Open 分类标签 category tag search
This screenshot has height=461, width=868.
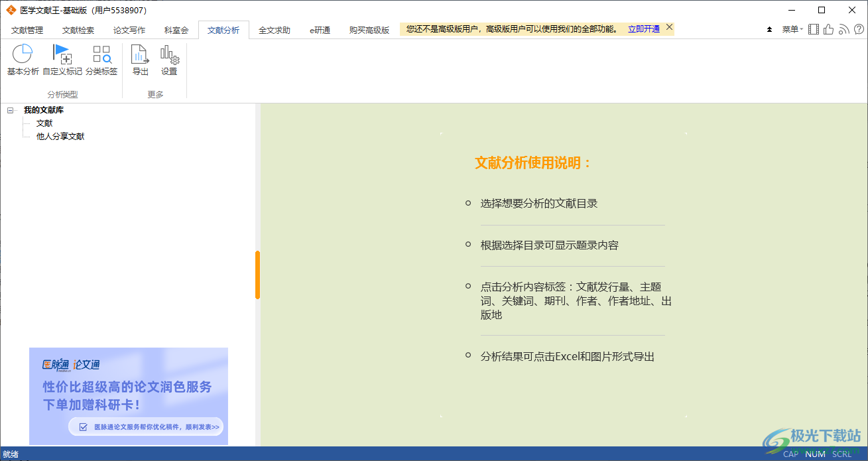point(101,54)
